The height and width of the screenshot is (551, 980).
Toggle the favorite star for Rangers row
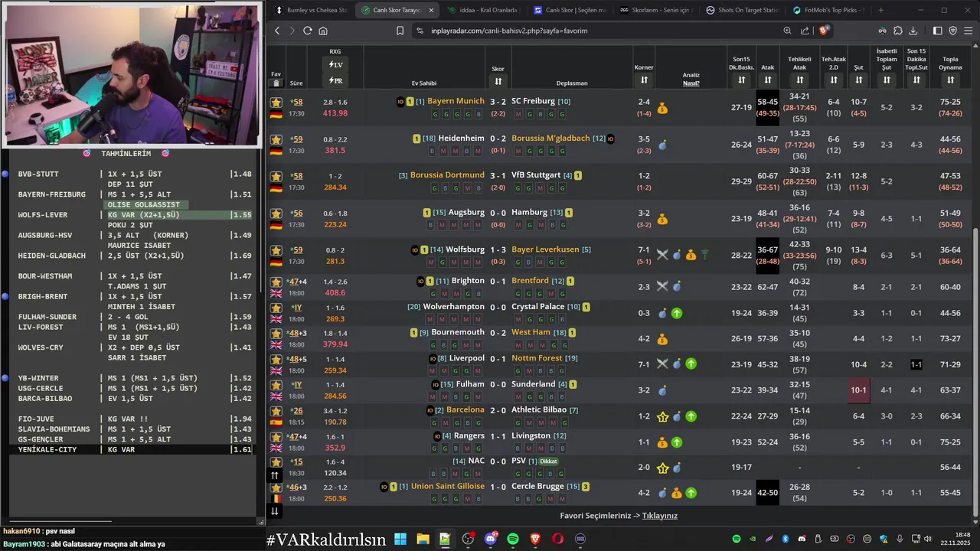[276, 437]
